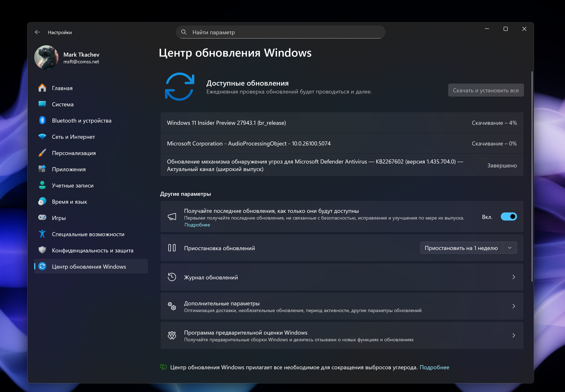Select the Система sidebar icon

pyautogui.click(x=42, y=104)
